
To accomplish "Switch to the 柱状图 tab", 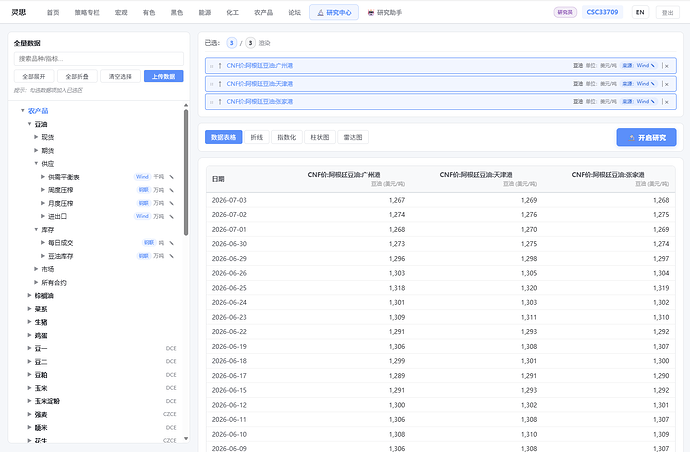I will [320, 137].
